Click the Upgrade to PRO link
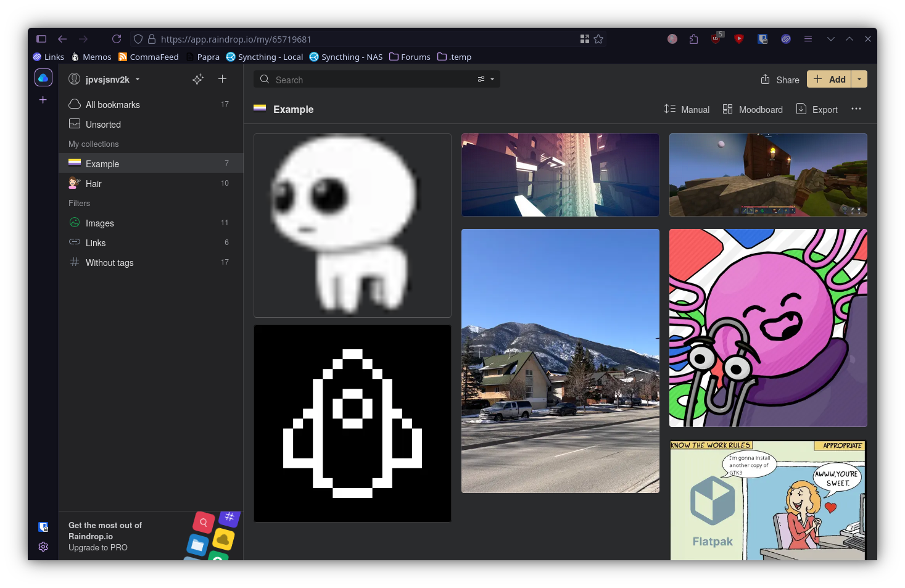The image size is (905, 588). [x=97, y=547]
